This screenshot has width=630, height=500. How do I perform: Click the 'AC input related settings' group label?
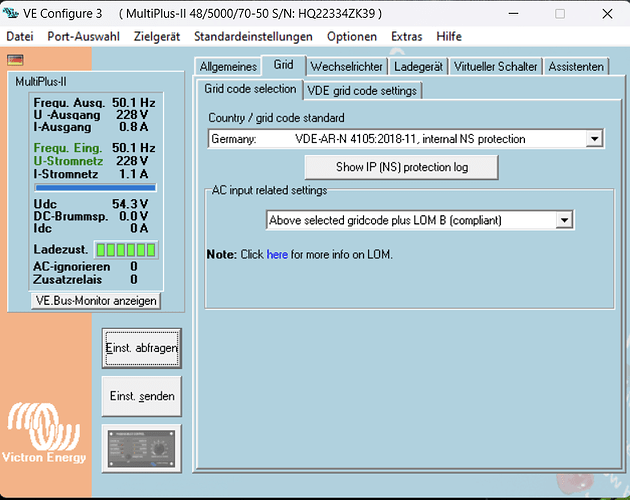[269, 190]
